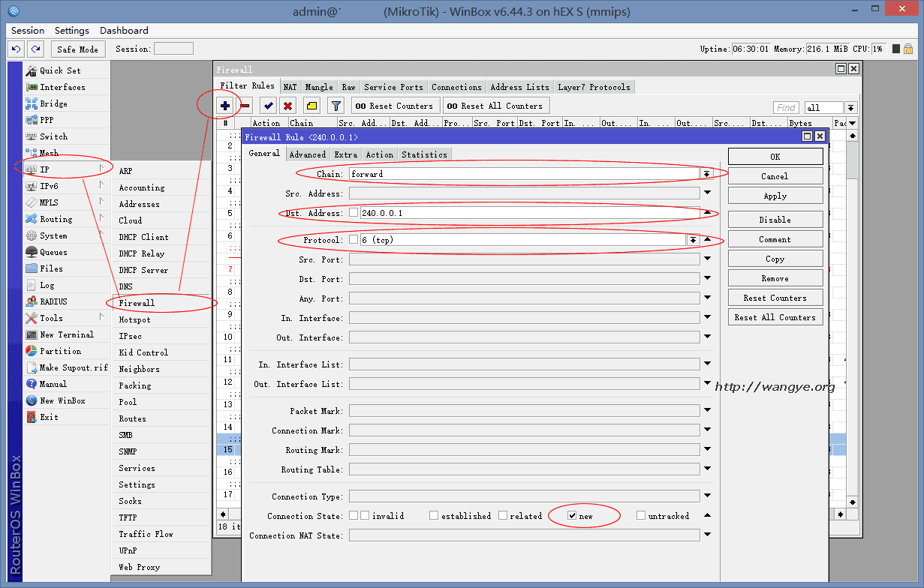The height and width of the screenshot is (588, 924).
Task: Uncheck the new connection state checkbox
Action: 572,516
